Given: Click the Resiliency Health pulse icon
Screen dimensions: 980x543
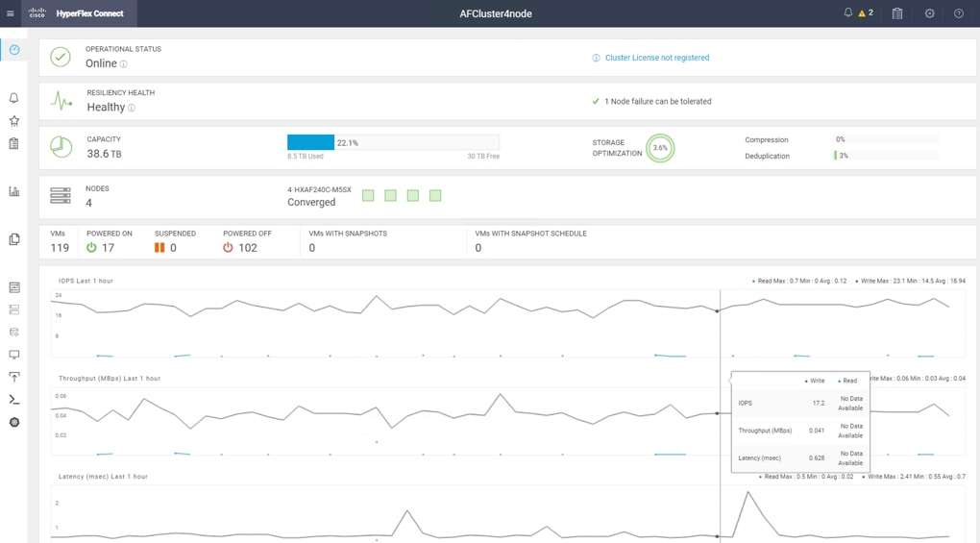Looking at the screenshot, I should [x=61, y=101].
